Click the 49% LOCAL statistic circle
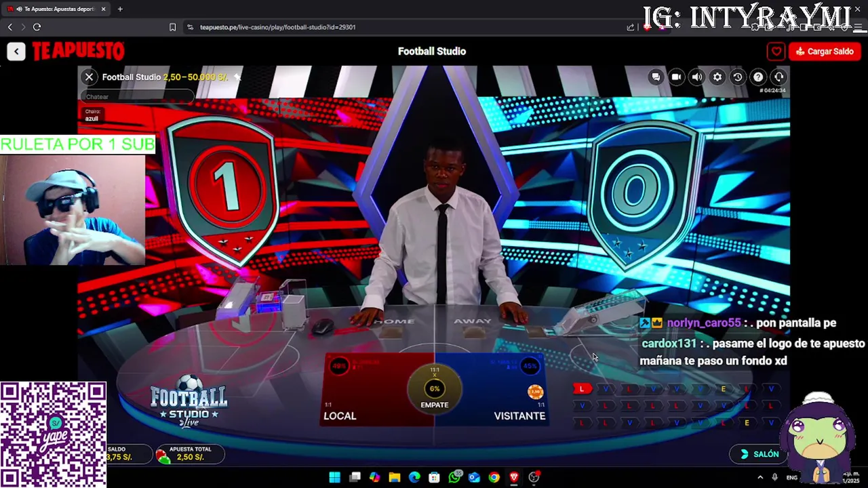Viewport: 868px width, 488px height. point(339,366)
